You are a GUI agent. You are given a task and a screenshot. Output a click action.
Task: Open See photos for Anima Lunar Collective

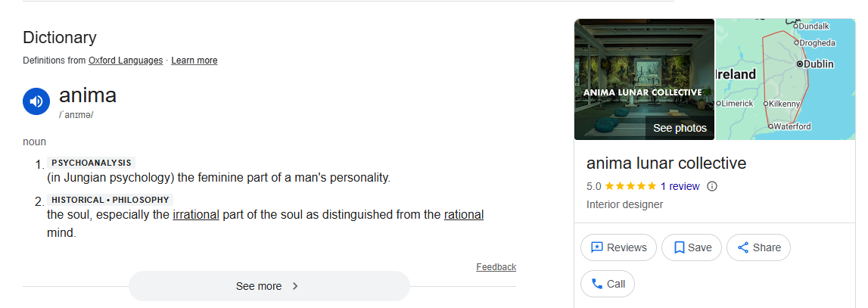click(x=680, y=128)
